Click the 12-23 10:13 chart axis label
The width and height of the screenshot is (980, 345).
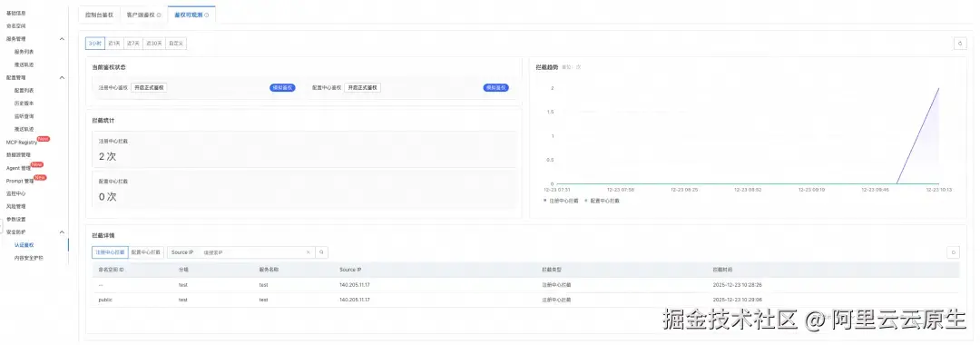[938, 190]
